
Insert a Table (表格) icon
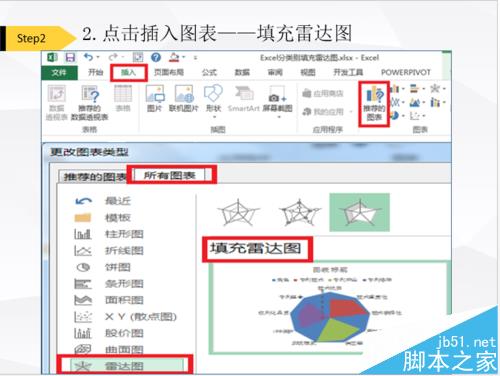[x=123, y=98]
